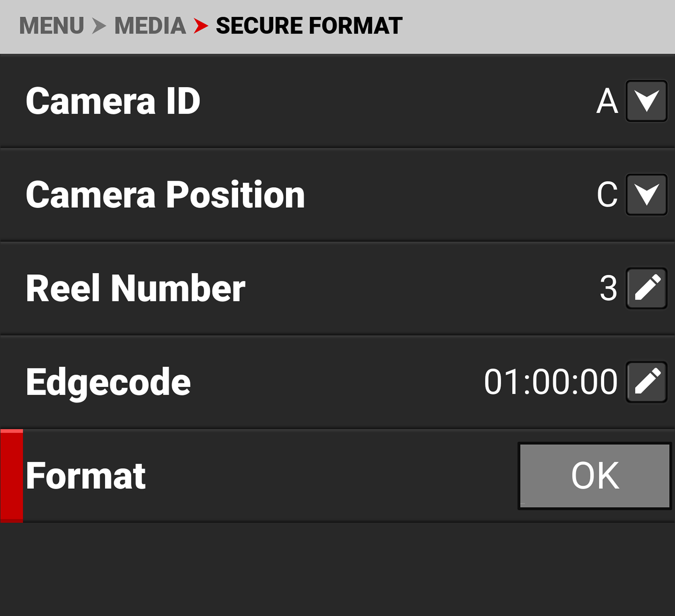This screenshot has width=675, height=616.
Task: Click the SECURE FORMAT breadcrumb title
Action: point(309,26)
